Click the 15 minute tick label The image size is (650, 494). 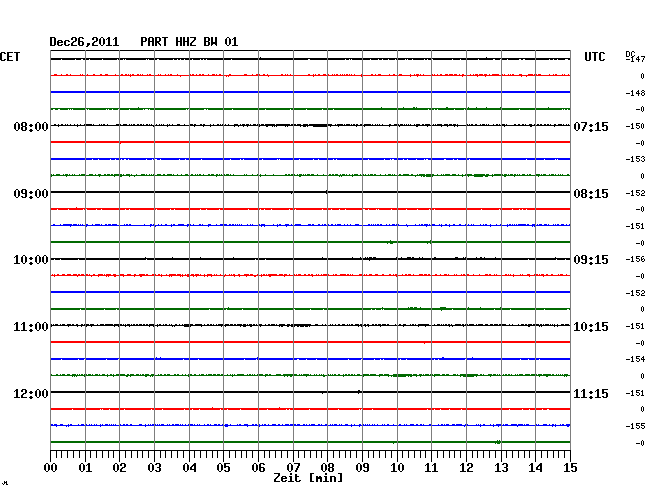(x=570, y=468)
